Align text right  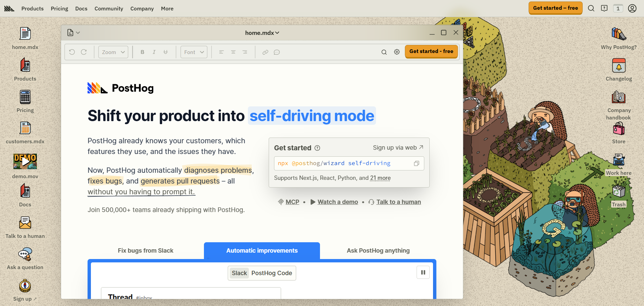click(x=245, y=52)
